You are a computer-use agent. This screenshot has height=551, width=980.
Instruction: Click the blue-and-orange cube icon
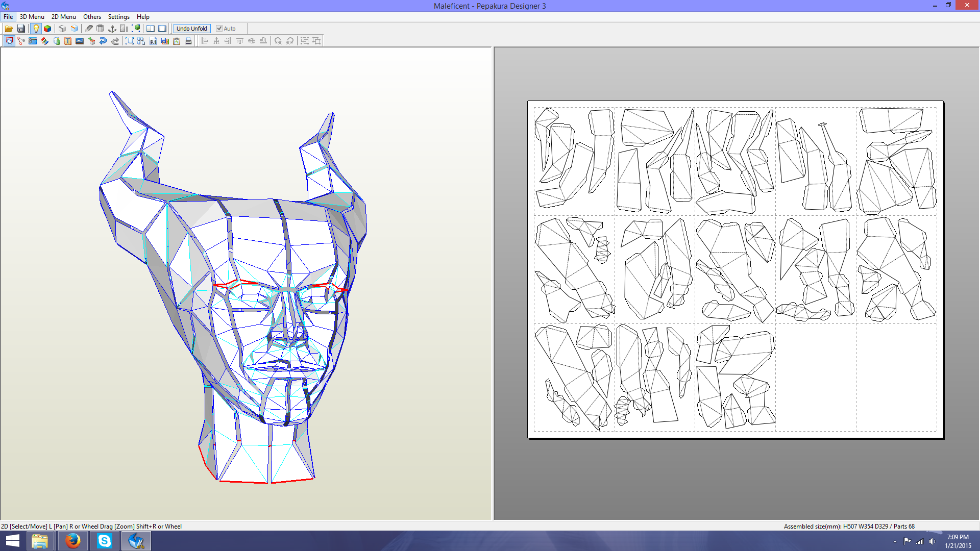click(x=75, y=29)
